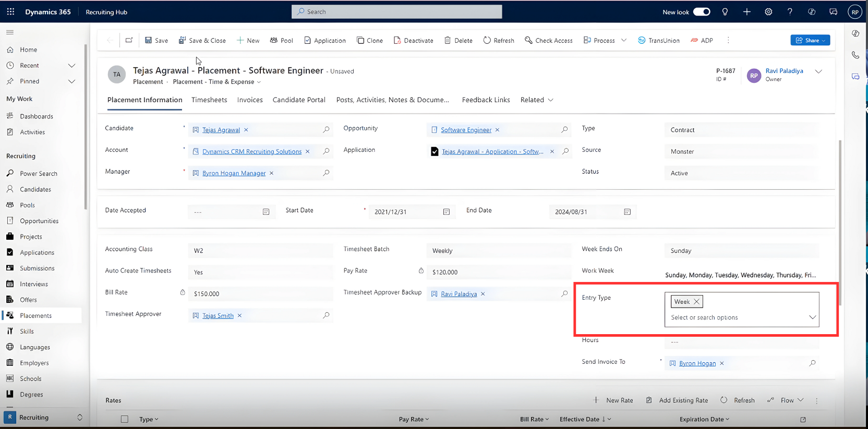Image resolution: width=868 pixels, height=429 pixels.
Task: Open the End Date calendar picker
Action: [x=628, y=212]
